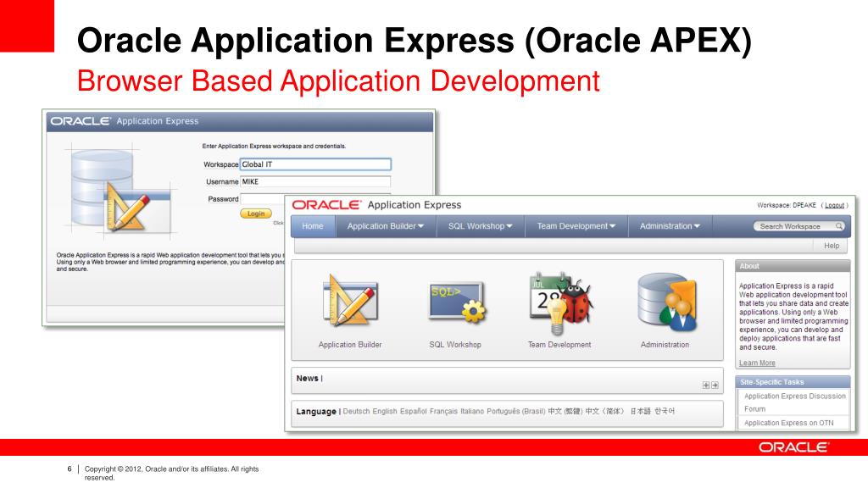The image size is (868, 488).
Task: Go to the Home tab
Action: click(313, 226)
